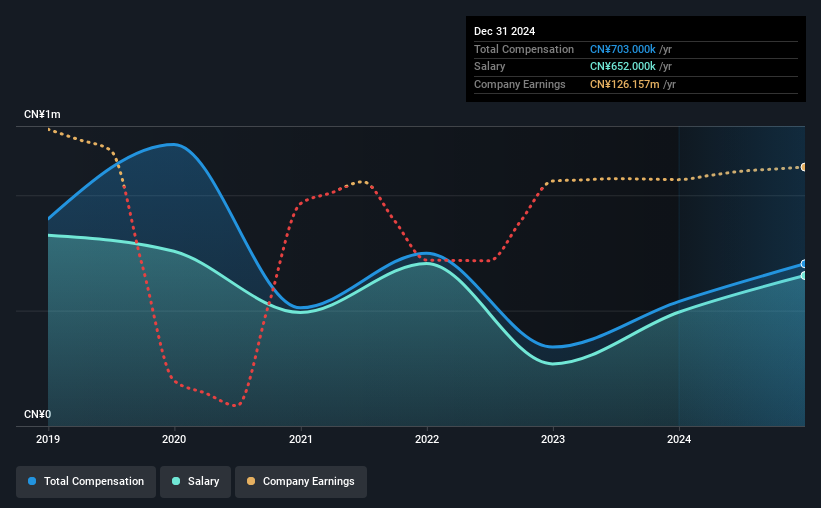821x508 pixels.
Task: Click the teal Salary legend dot
Action: click(176, 481)
